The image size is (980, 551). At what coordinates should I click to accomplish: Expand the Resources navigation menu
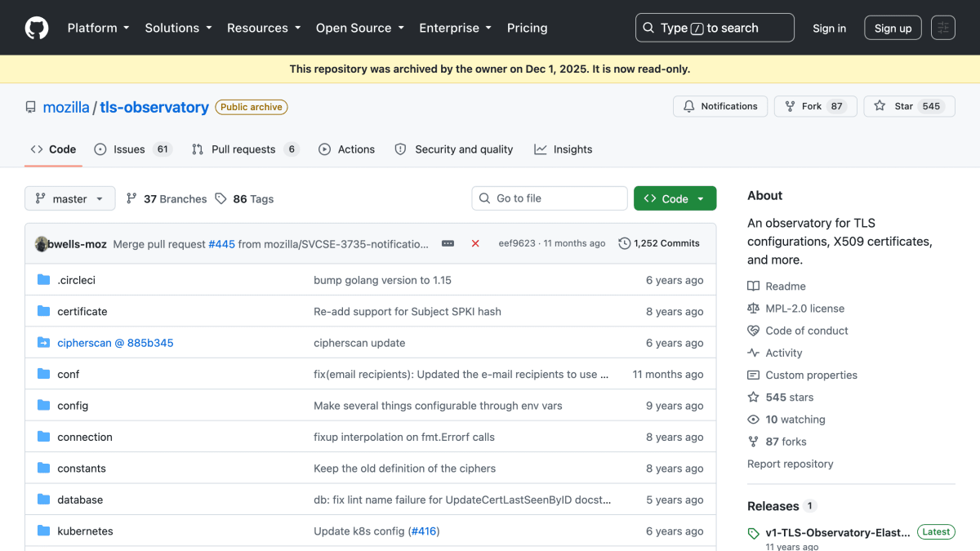[264, 28]
